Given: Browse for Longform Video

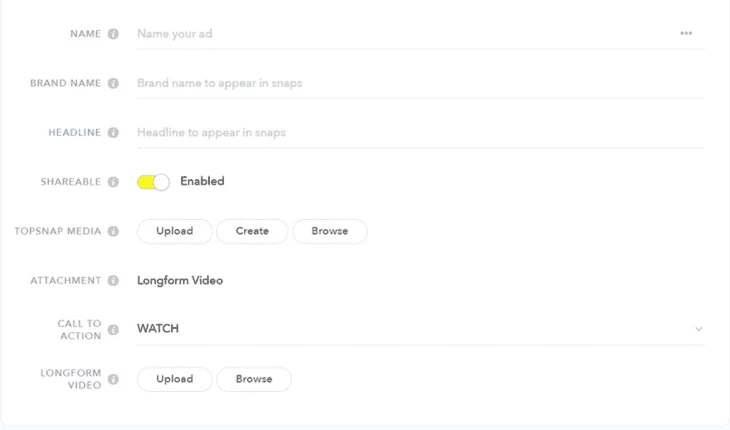Looking at the screenshot, I should pos(254,379).
